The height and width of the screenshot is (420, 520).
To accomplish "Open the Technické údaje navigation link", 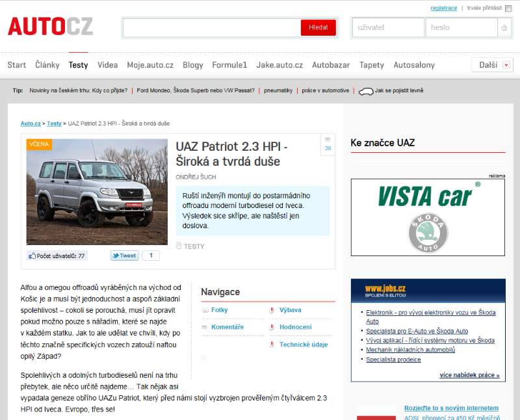I will [304, 345].
